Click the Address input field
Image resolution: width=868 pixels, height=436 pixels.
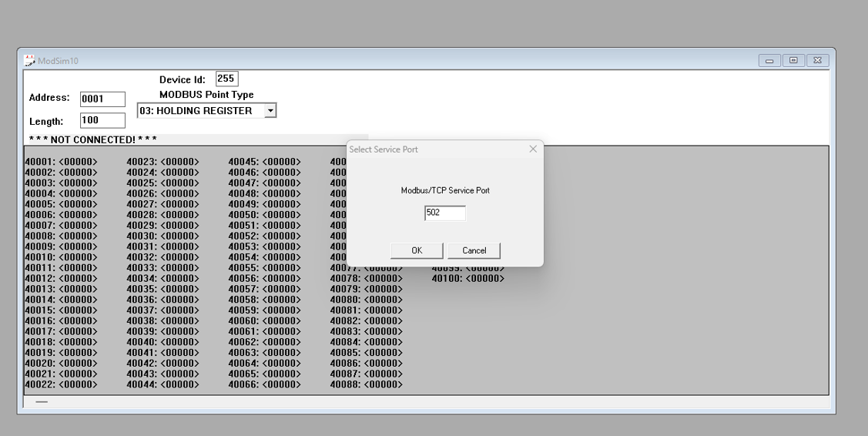103,99
